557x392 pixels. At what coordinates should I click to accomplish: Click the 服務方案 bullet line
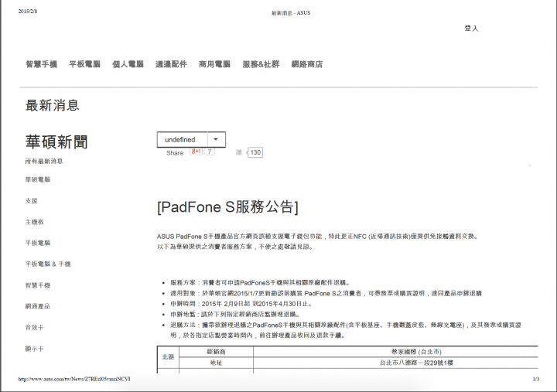(x=261, y=283)
